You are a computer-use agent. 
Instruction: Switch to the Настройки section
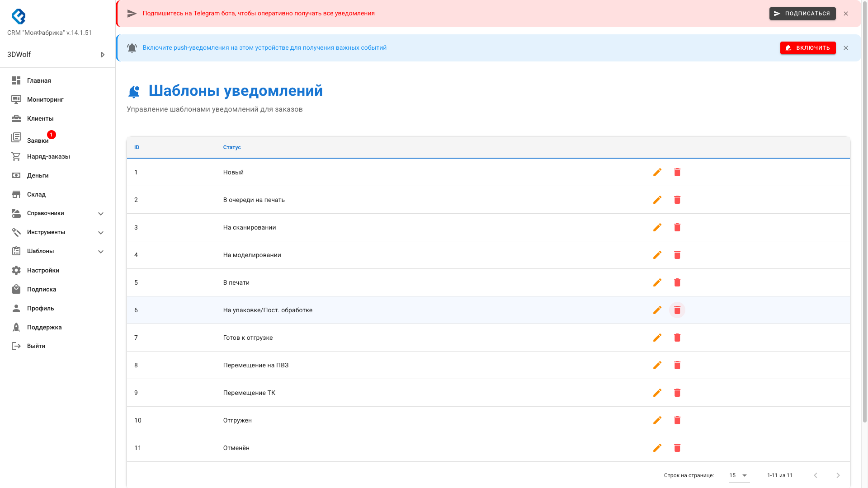pos(43,270)
